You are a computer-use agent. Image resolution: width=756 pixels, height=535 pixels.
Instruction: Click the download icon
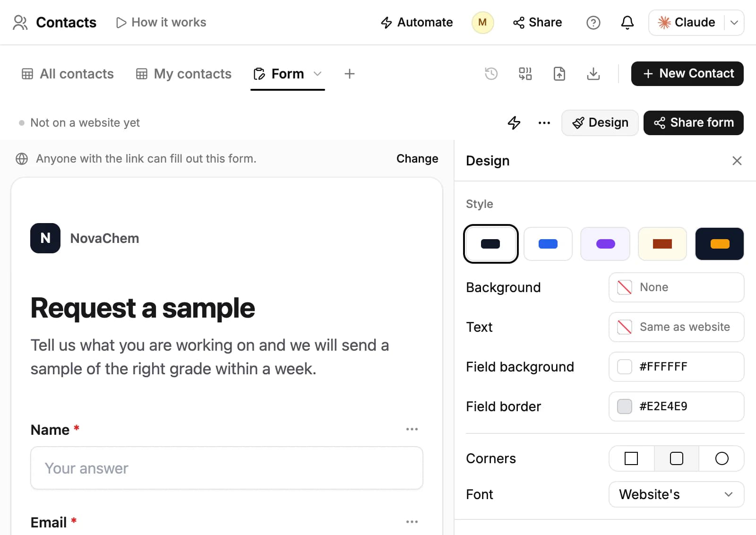click(593, 74)
